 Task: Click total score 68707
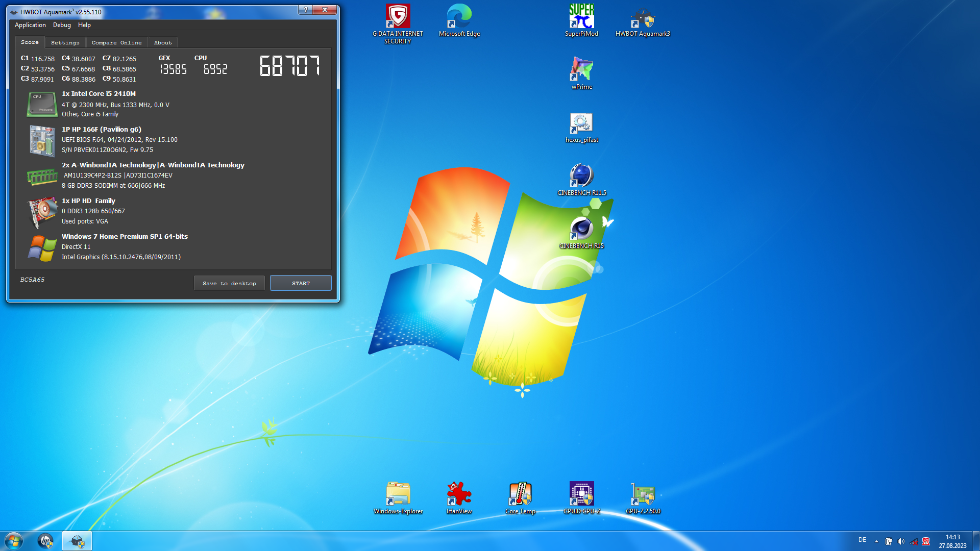click(290, 66)
